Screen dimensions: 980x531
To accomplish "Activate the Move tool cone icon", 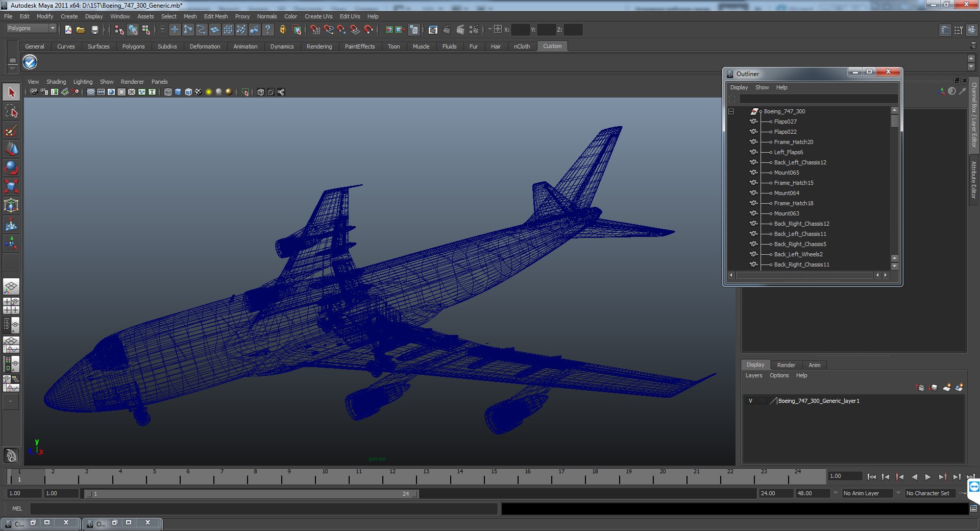I will 11,149.
